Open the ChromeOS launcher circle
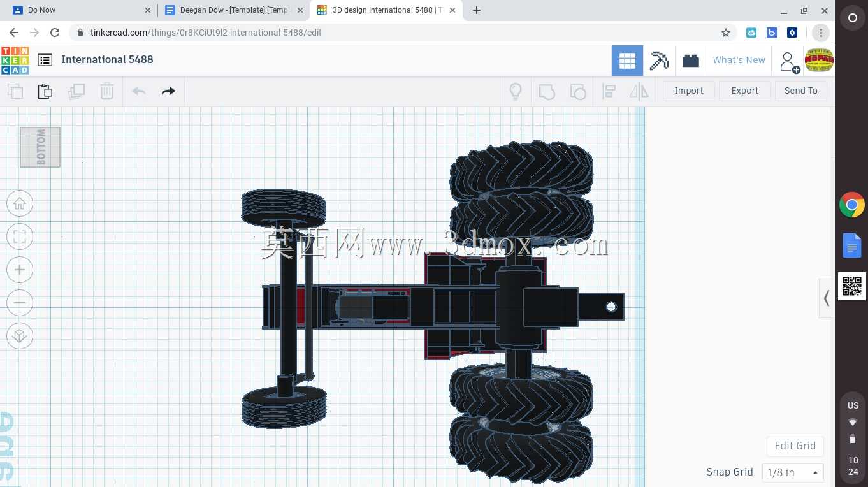This screenshot has height=487, width=868. 852,18
